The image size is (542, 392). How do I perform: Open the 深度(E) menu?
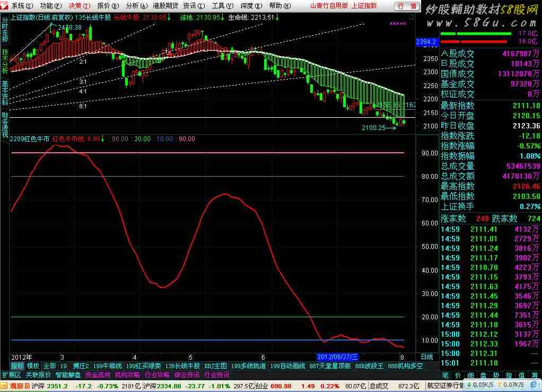pos(251,6)
